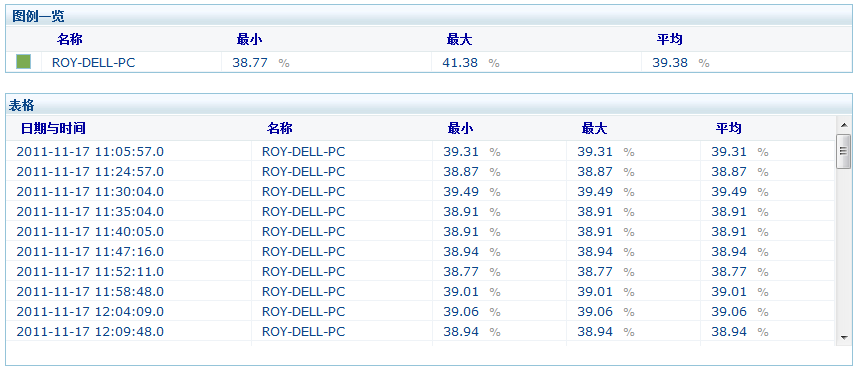Select the 2011-11-17 11:52:11.0 row
This screenshot has width=857, height=371.
point(421,272)
